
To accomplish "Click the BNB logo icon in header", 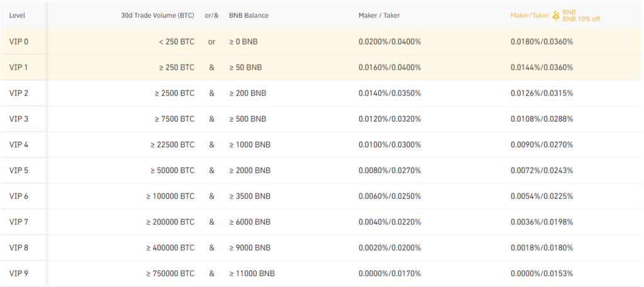I will click(556, 15).
